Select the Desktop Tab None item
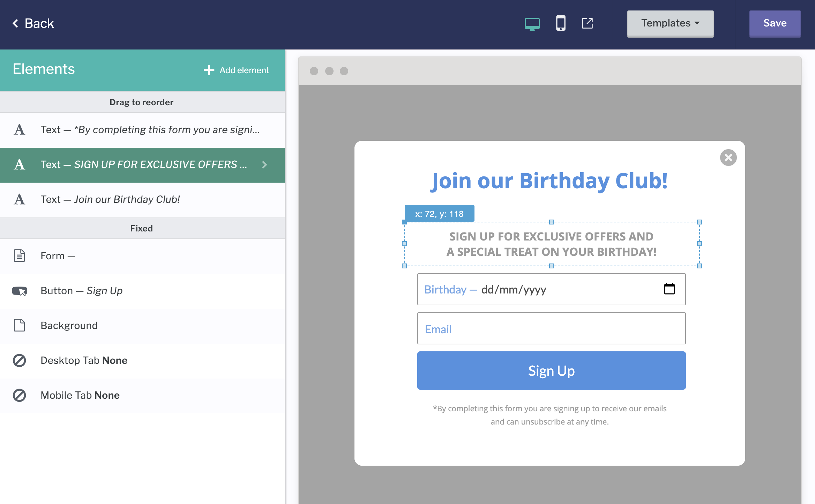815x504 pixels. (84, 360)
